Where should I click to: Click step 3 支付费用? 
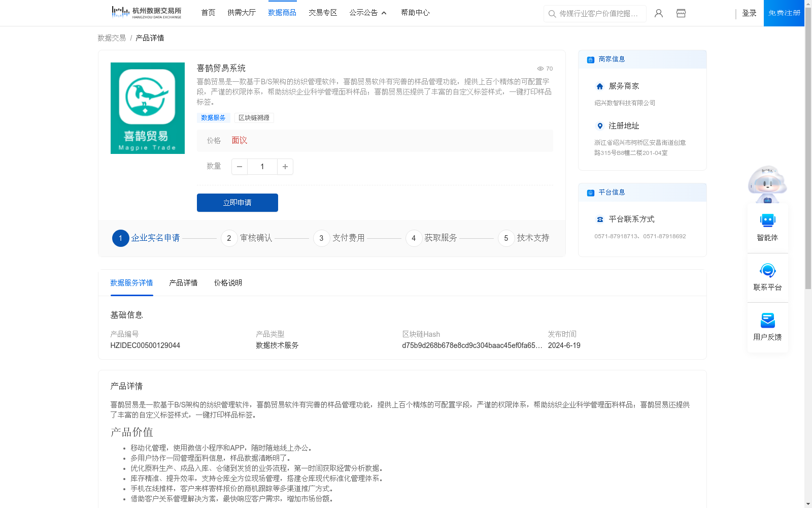pos(339,238)
